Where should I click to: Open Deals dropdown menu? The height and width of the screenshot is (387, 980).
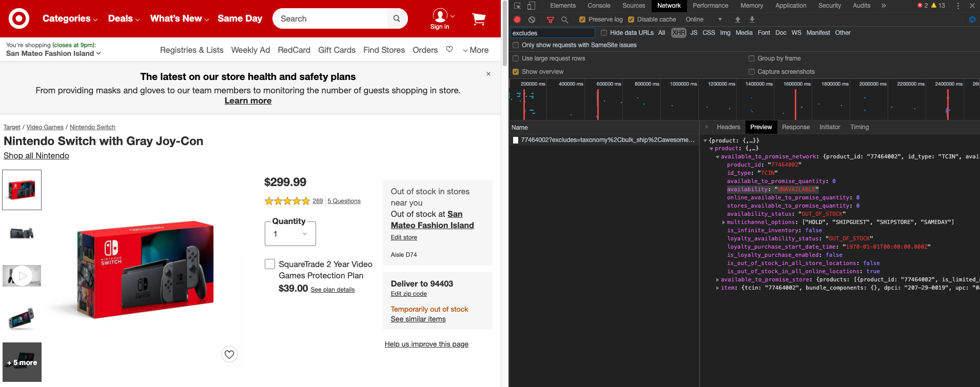click(124, 18)
